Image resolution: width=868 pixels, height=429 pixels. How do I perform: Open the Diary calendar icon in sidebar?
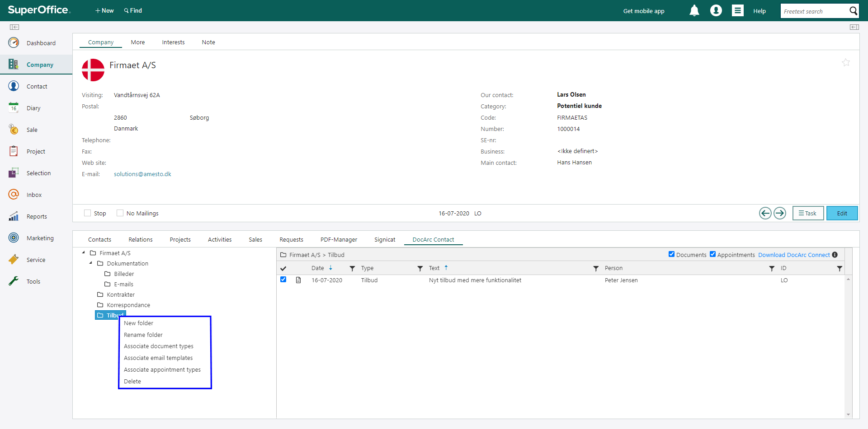[x=14, y=108]
